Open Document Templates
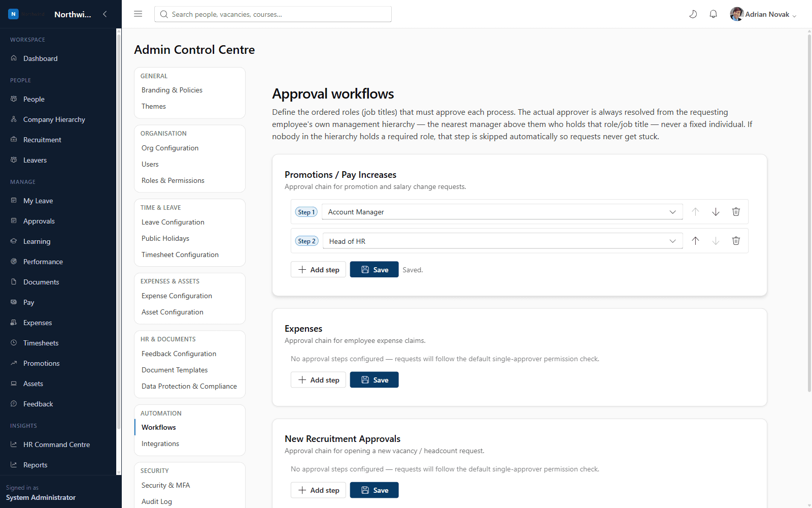 175,370
